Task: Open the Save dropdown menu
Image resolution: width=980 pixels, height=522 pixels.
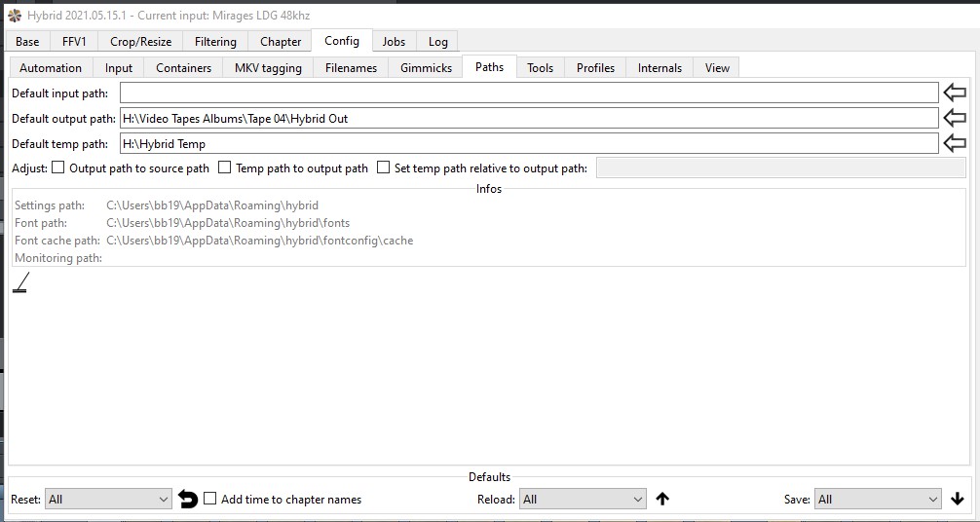Action: tap(877, 500)
